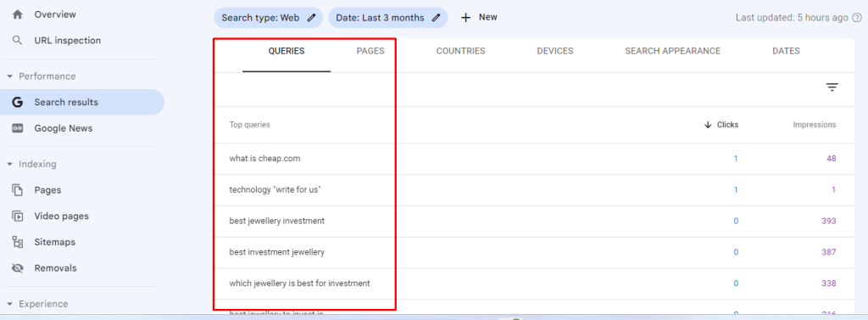Switch to the Queries tab
Screen dimensions: 868x320
(x=287, y=51)
